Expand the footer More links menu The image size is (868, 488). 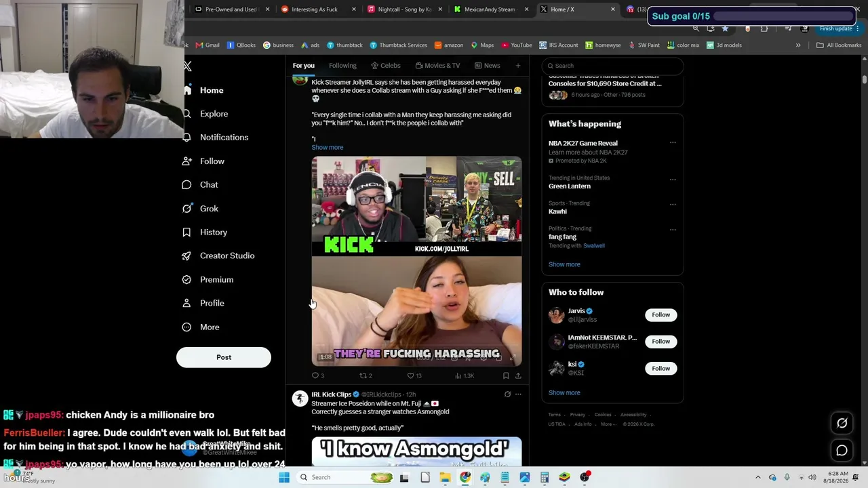[608, 424]
